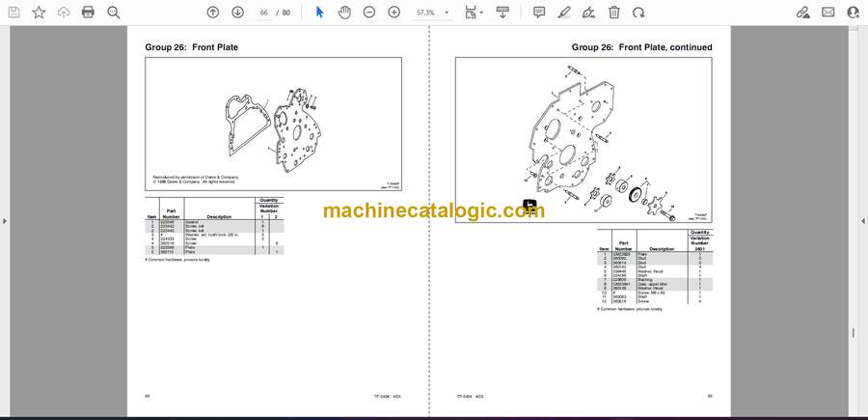Expand the right tools pane arrow

pyautogui.click(x=863, y=221)
